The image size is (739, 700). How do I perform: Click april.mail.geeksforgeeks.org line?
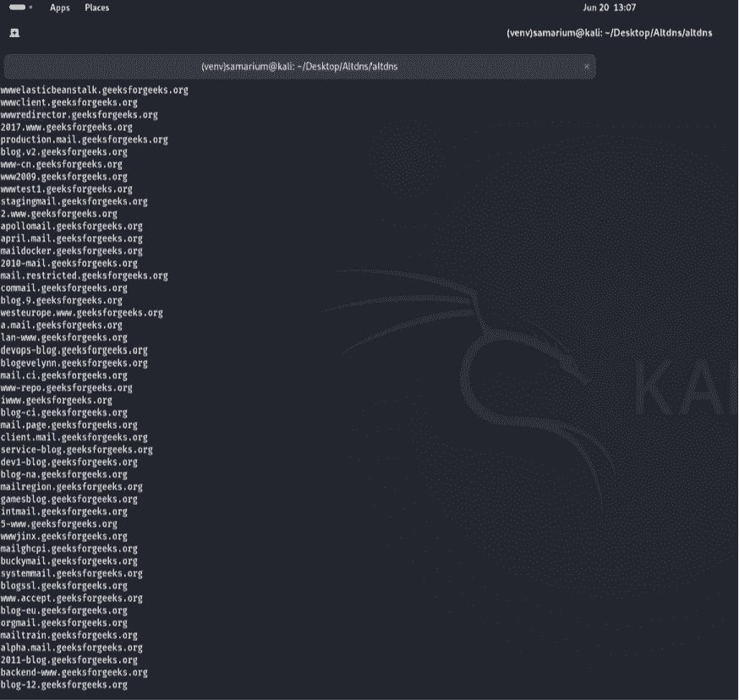pyautogui.click(x=72, y=238)
